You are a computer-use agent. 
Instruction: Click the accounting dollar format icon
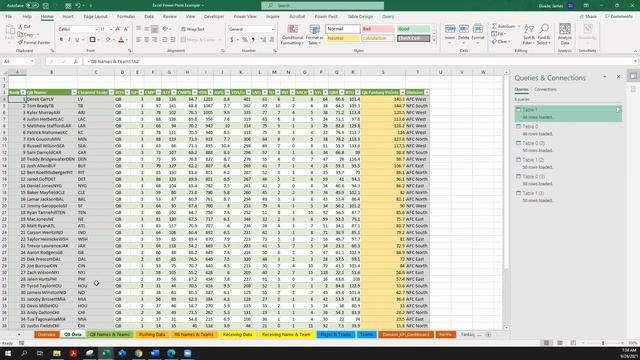pyautogui.click(x=232, y=40)
